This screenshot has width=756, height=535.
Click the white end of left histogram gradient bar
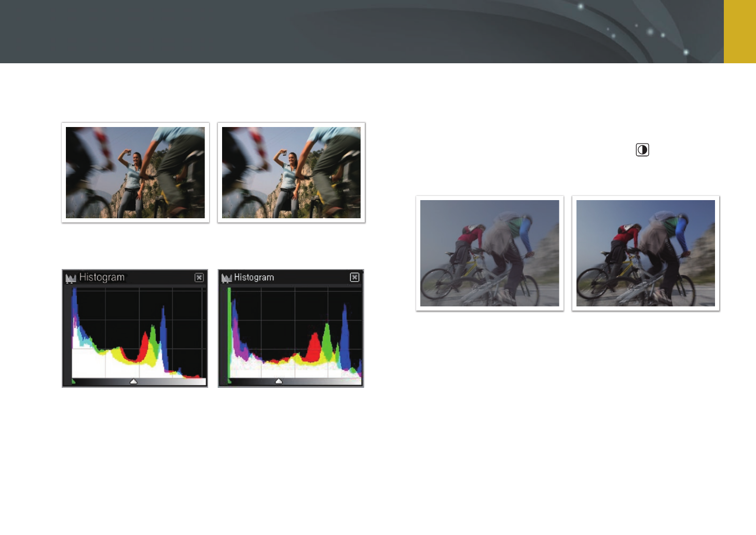click(x=200, y=382)
